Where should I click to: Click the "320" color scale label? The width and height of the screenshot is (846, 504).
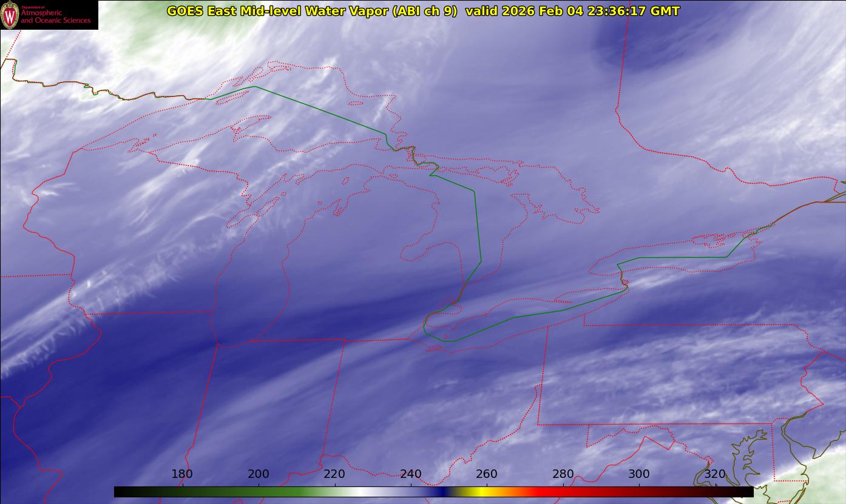point(716,474)
